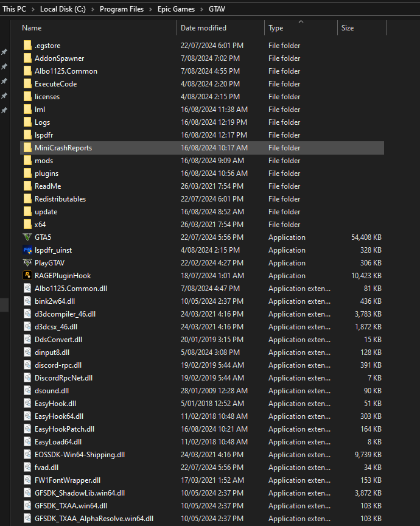
Task: Click the Redistributables folder icon
Action: click(27, 198)
